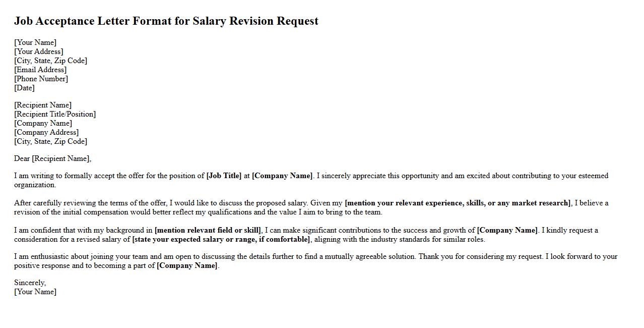This screenshot has width=644, height=328.
Task: Click the Job Acceptance Letter Format heading
Action: click(x=166, y=21)
